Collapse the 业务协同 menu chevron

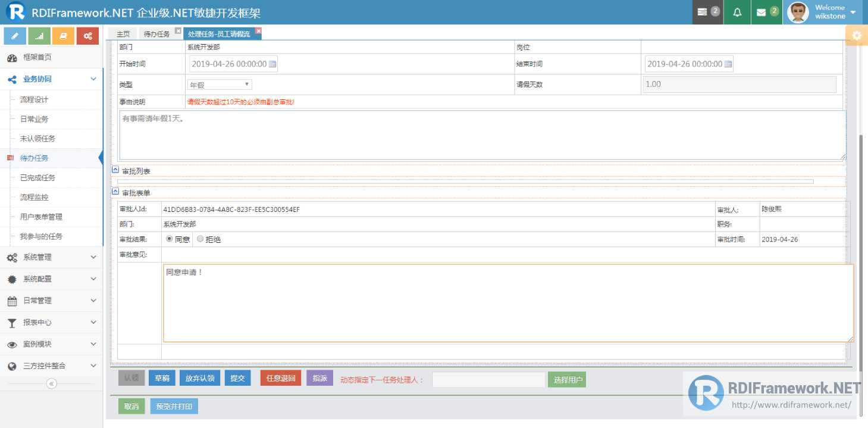(x=93, y=79)
